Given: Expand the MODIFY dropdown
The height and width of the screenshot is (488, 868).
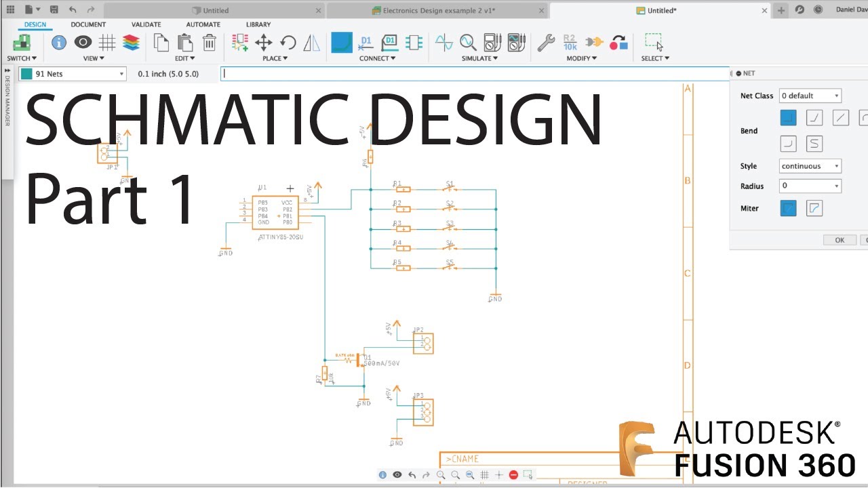Looking at the screenshot, I should click(x=582, y=58).
